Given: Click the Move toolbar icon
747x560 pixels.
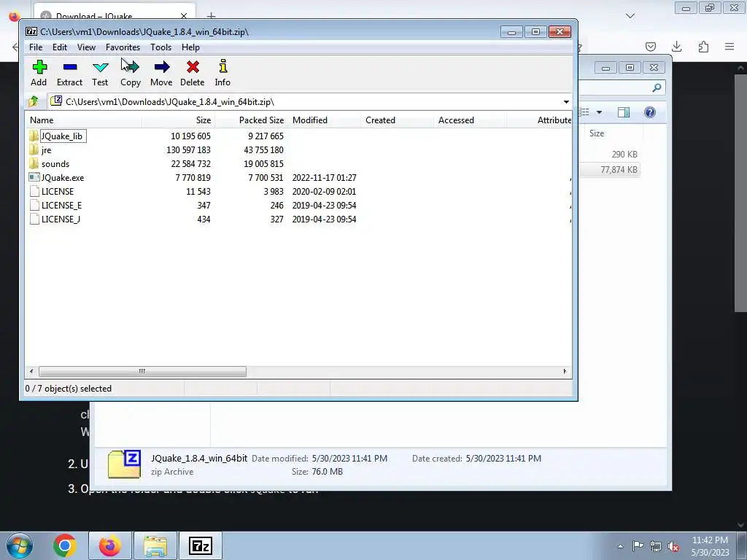Looking at the screenshot, I should click(x=161, y=67).
